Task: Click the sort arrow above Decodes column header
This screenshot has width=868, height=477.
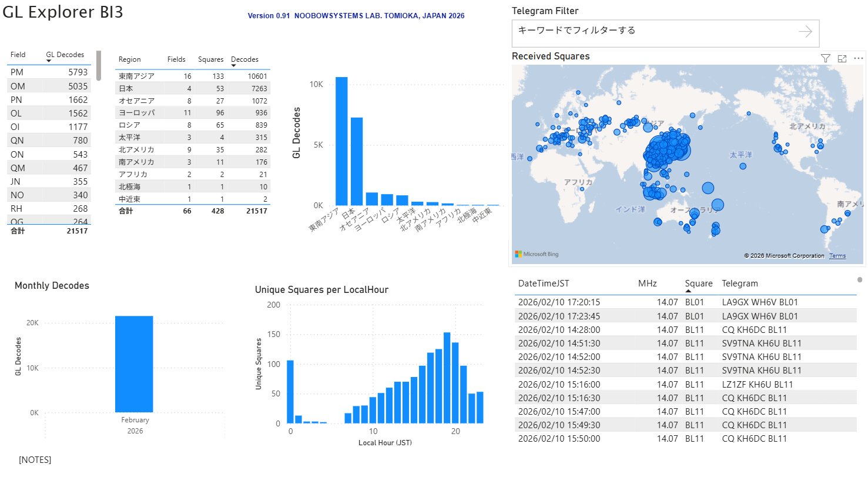Action: click(233, 65)
